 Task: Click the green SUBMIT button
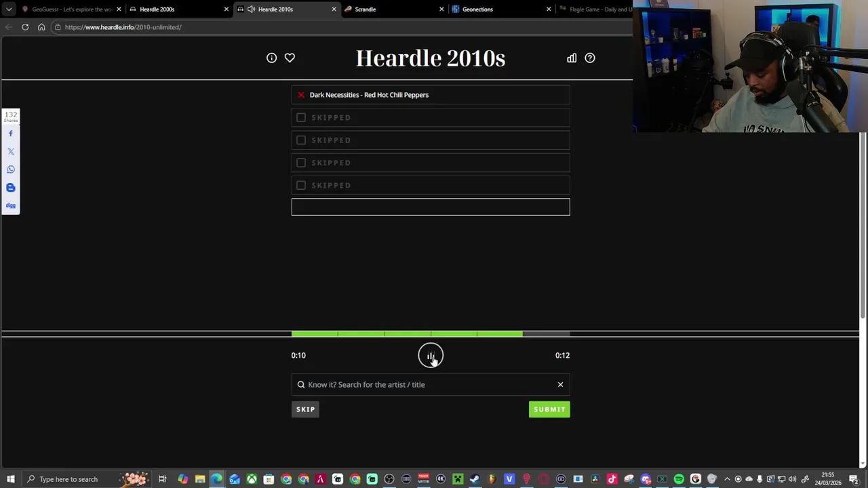[x=549, y=409]
